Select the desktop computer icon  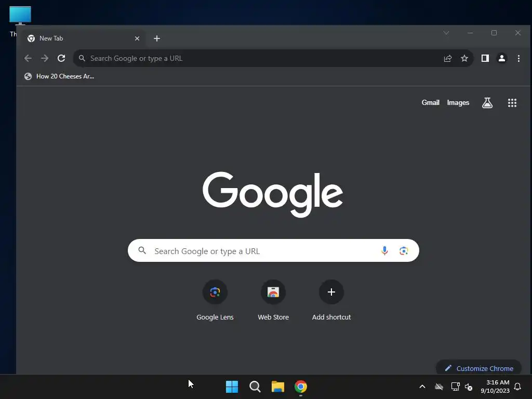20,16
